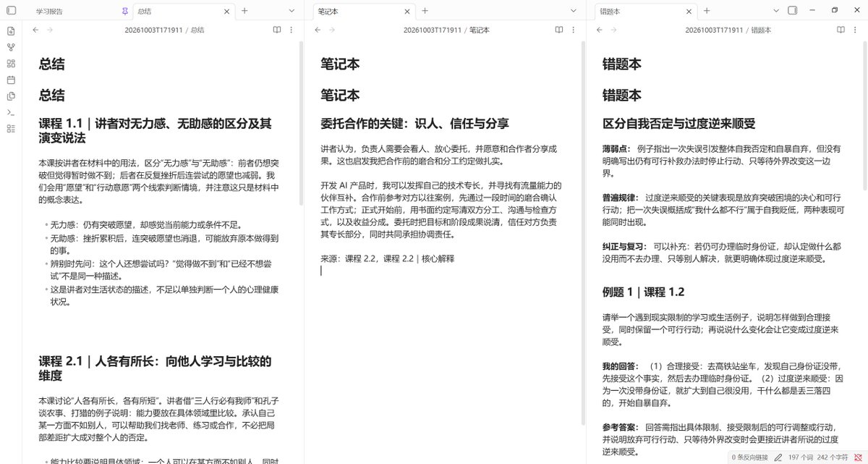Open backlinks count in status bar
Screen dimensions: 868x464
click(751, 457)
